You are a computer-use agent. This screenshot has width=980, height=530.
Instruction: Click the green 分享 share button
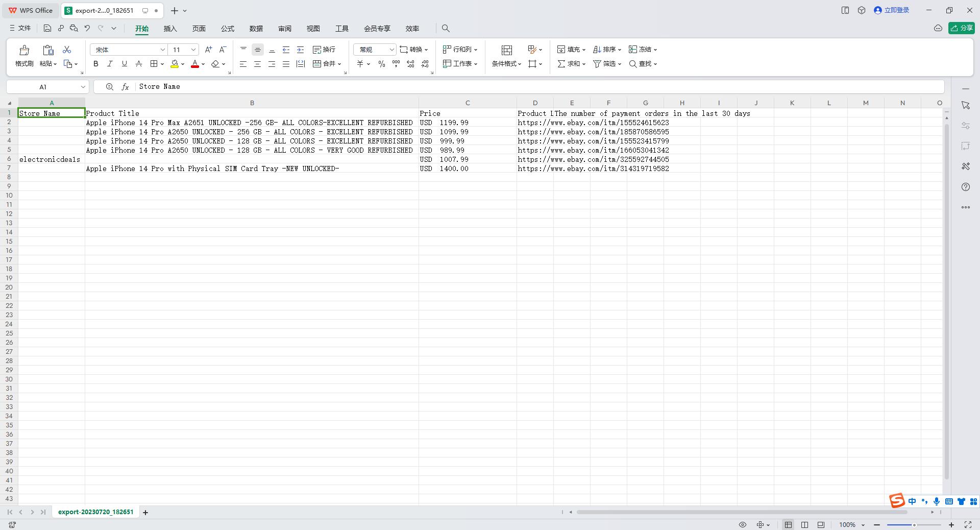point(962,28)
